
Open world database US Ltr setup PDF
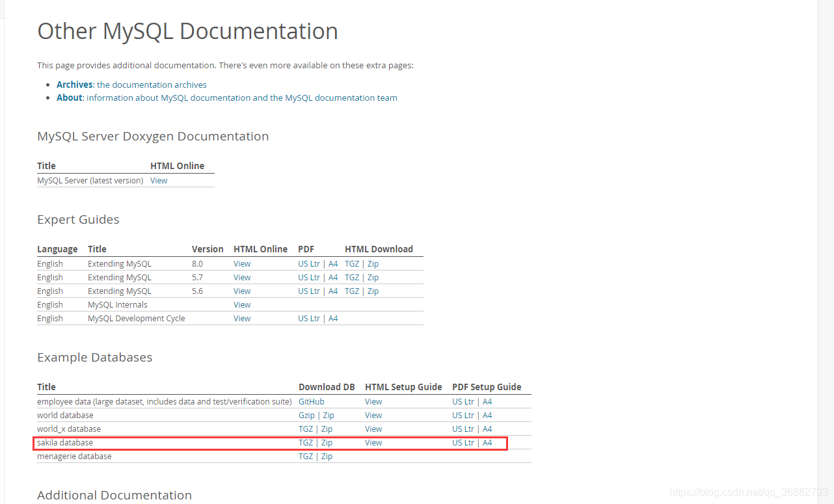pyautogui.click(x=463, y=416)
